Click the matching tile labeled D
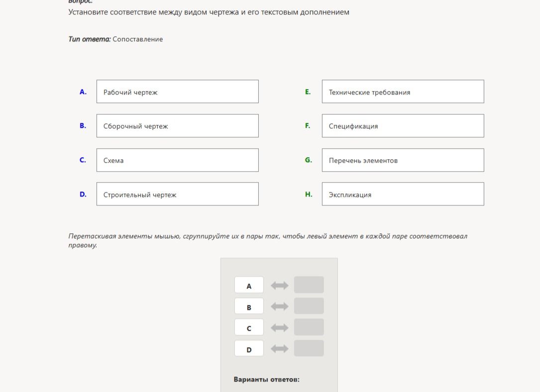This screenshot has width=540, height=392. click(x=249, y=348)
